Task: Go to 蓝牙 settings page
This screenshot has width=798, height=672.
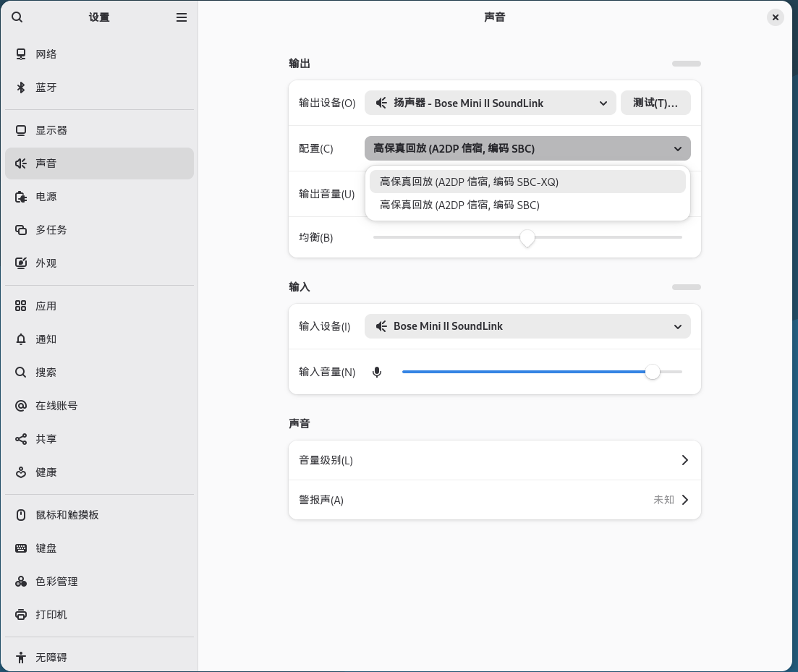Action: click(x=99, y=88)
